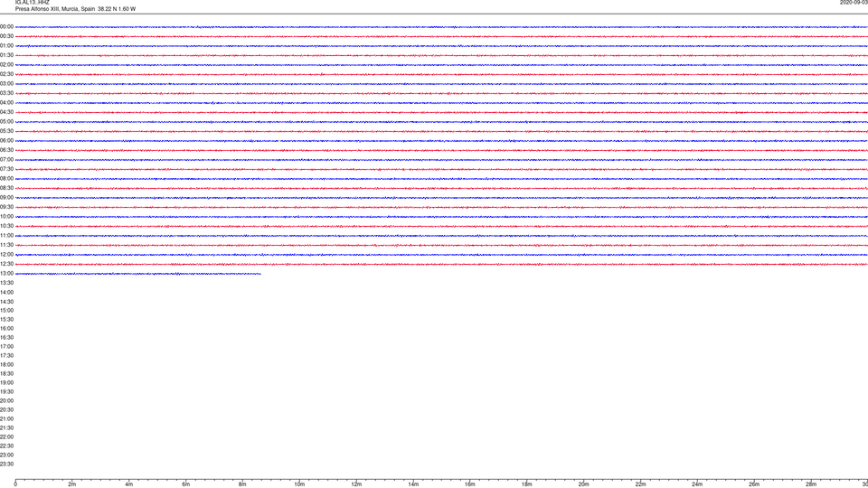Select the 09:30 row time label
868x488 pixels.
pos(6,208)
